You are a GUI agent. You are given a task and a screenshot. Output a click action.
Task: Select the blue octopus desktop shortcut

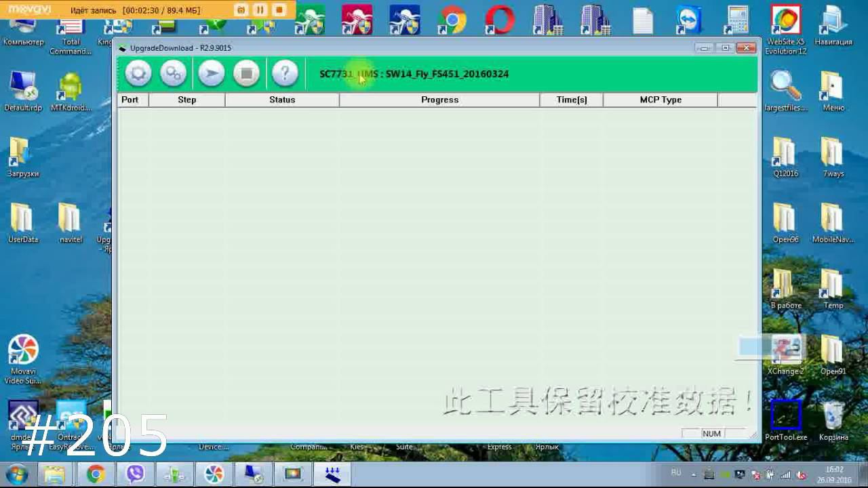(x=405, y=20)
